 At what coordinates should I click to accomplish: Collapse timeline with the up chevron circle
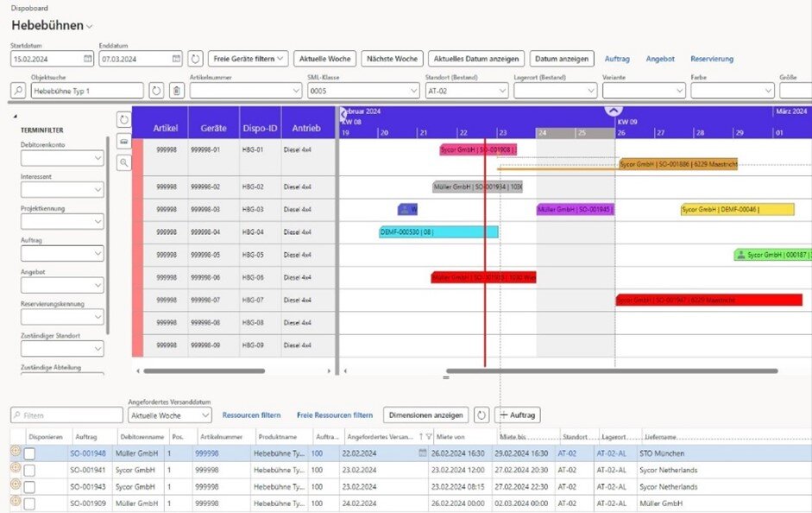click(x=613, y=110)
